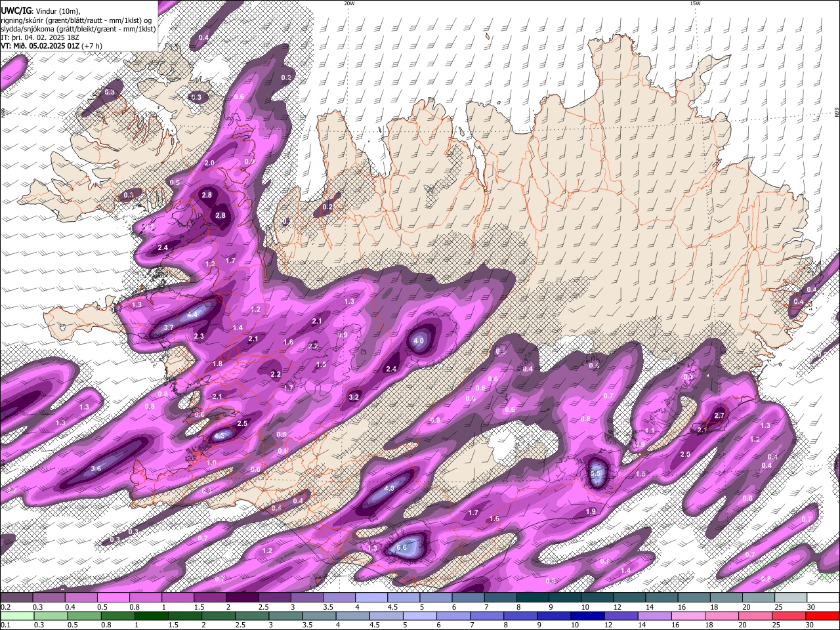
Task: Click the 5.5 precipitation value label
Action: [x=596, y=473]
